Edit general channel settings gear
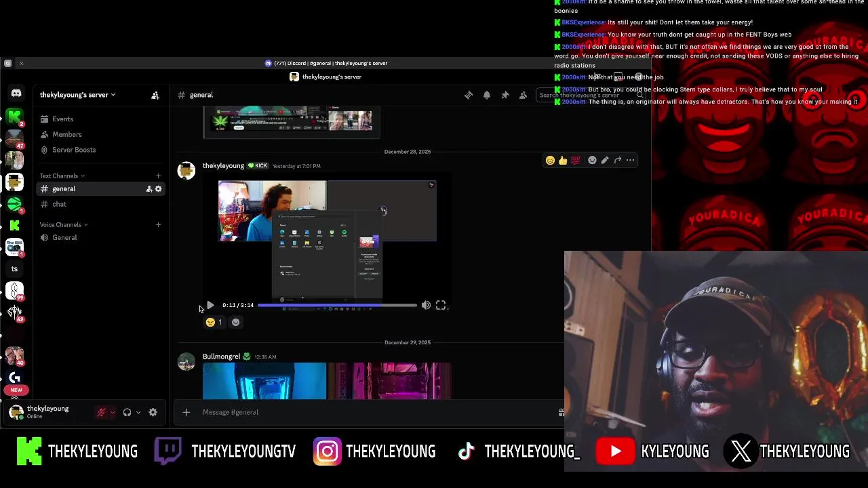The height and width of the screenshot is (488, 868). pyautogui.click(x=159, y=189)
